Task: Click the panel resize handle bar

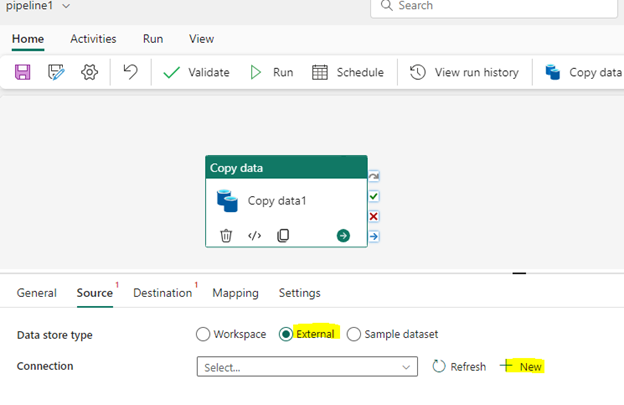Action: 519,273
